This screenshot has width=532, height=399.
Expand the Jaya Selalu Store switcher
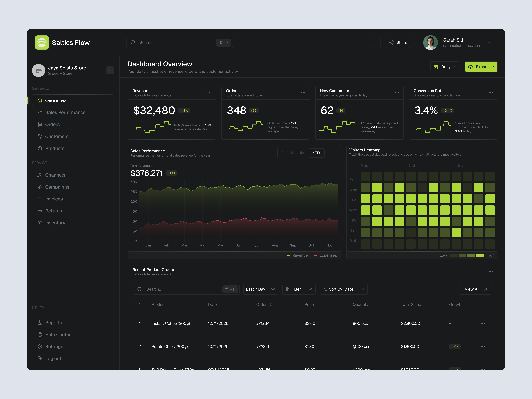(110, 70)
